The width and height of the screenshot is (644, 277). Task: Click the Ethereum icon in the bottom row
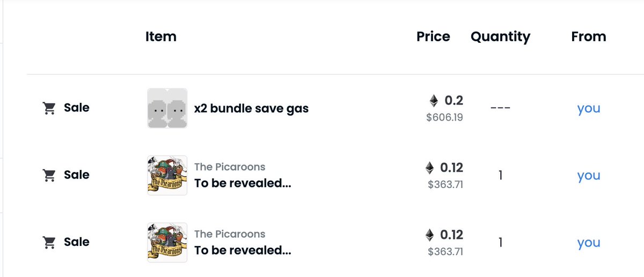coord(429,235)
